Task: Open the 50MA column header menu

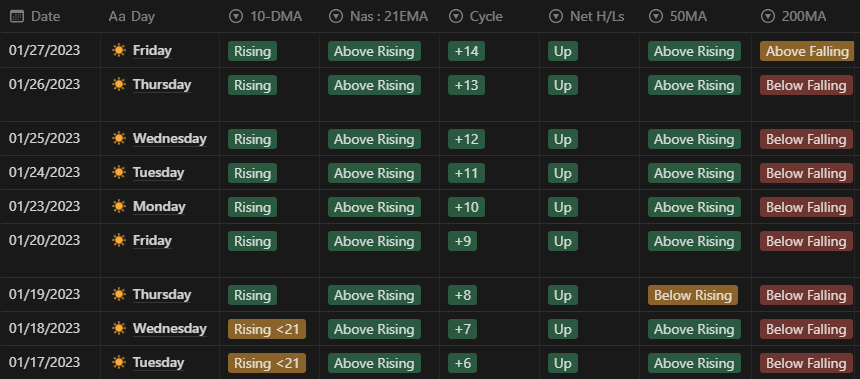Action: [695, 16]
